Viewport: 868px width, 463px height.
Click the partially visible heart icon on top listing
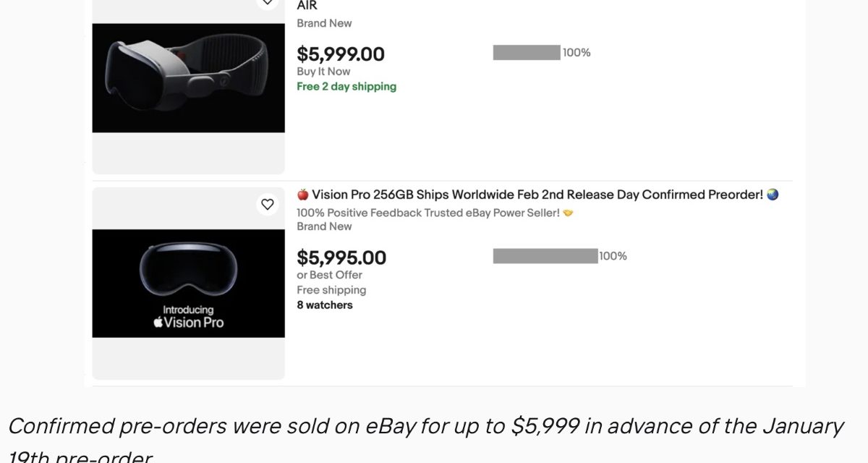pyautogui.click(x=268, y=3)
